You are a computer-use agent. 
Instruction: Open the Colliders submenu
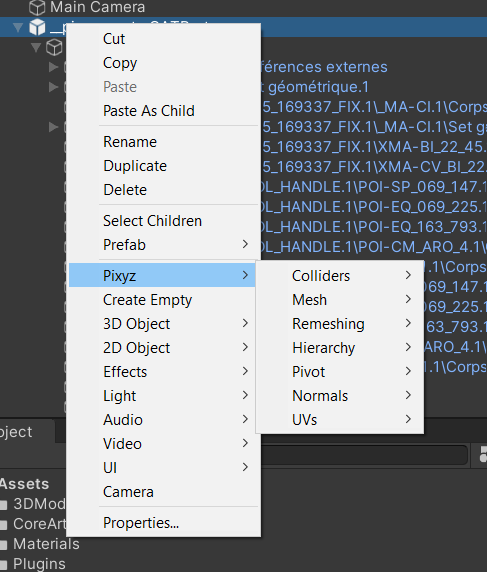pyautogui.click(x=340, y=275)
